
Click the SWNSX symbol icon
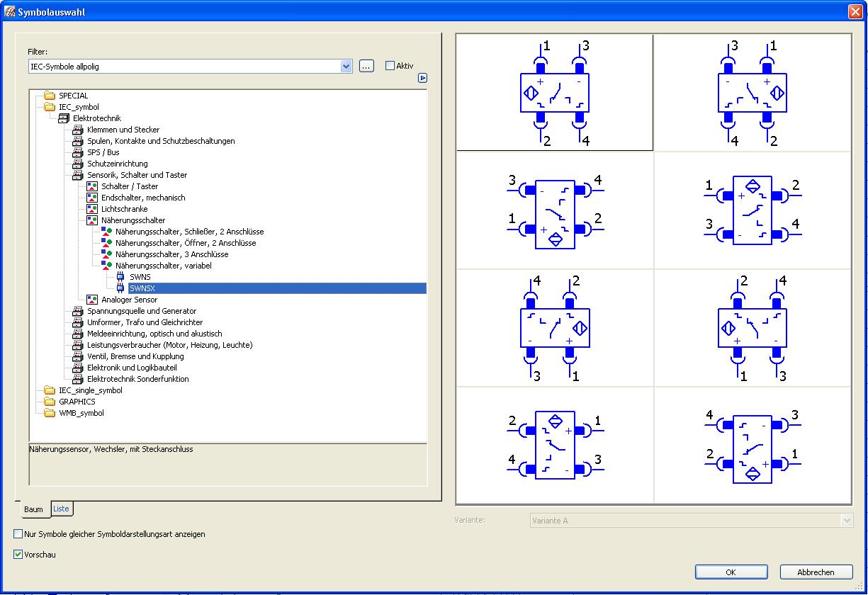[x=120, y=288]
